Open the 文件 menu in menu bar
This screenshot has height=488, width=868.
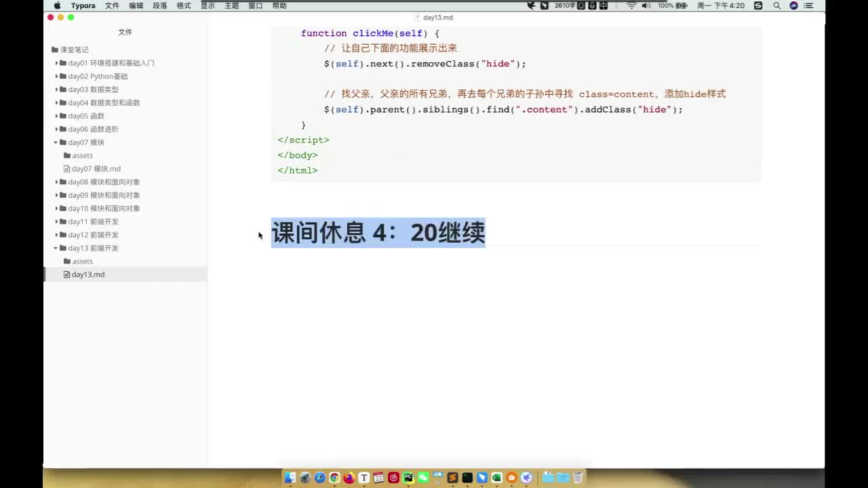tap(112, 5)
